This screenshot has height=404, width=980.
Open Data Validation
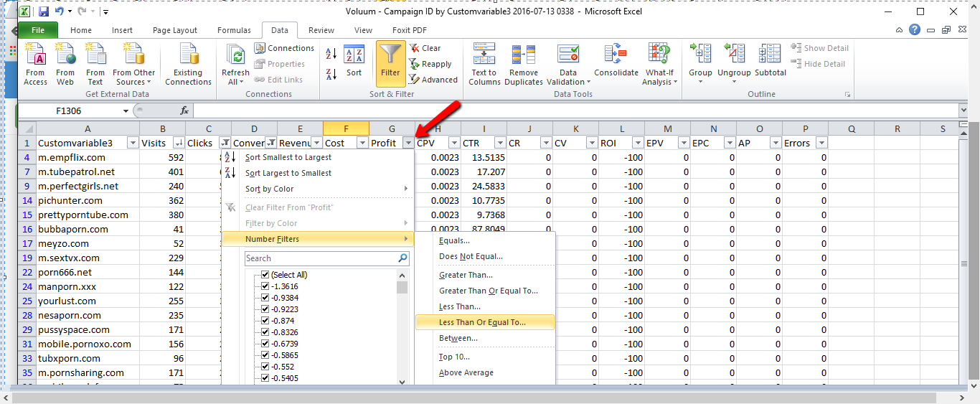click(567, 64)
